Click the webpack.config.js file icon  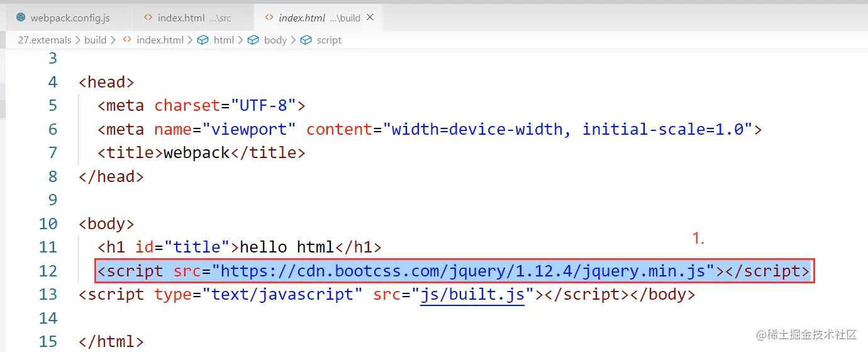[x=21, y=18]
